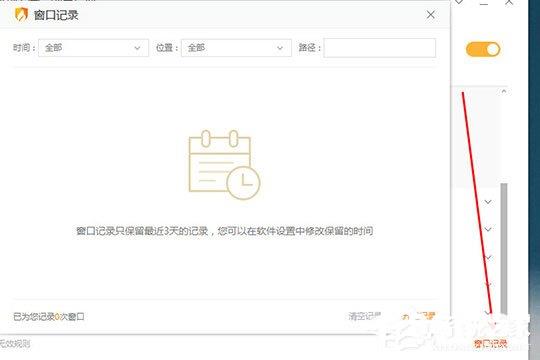Close the 窗口记录 dialog
The height and width of the screenshot is (360, 540).
coord(430,14)
